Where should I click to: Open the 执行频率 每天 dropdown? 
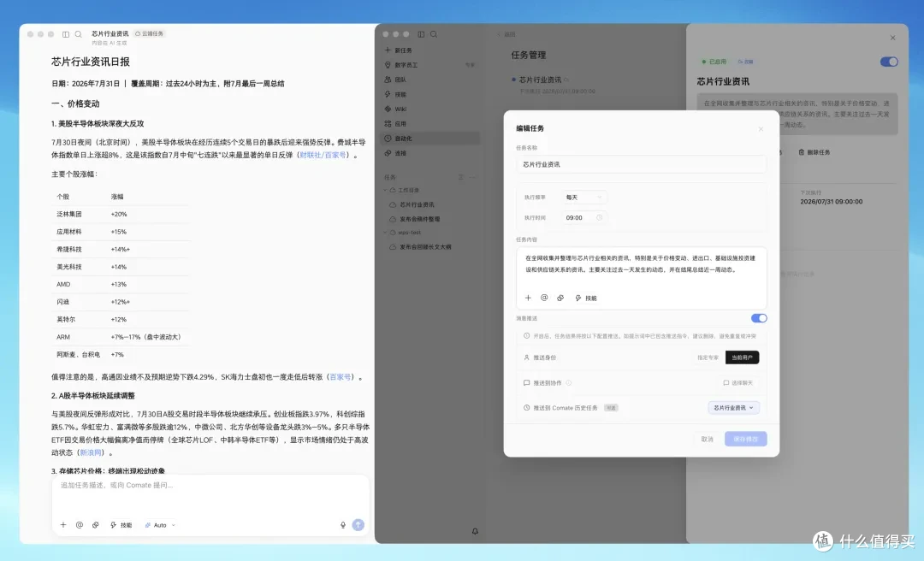(x=583, y=198)
